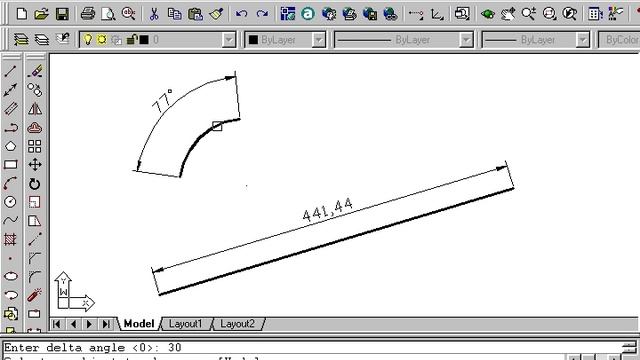Start eTransmit with globe and disk icon
Screen dimensions: 640x360
pos(370,14)
